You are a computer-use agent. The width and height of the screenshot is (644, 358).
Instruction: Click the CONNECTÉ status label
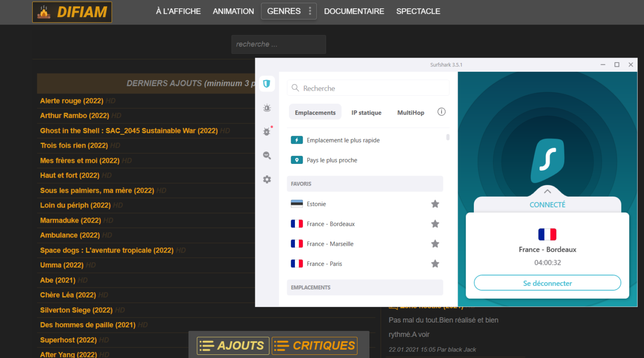[x=547, y=205]
